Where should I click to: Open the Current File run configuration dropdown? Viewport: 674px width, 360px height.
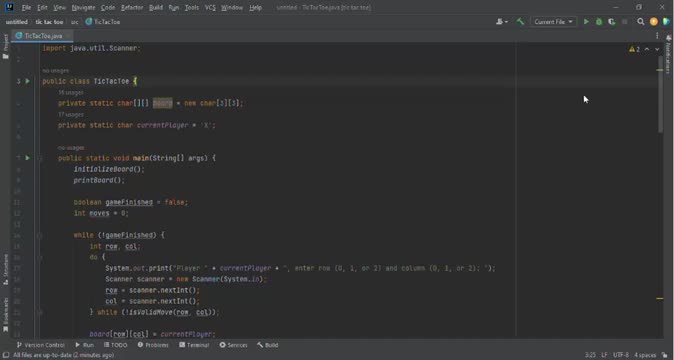click(553, 21)
